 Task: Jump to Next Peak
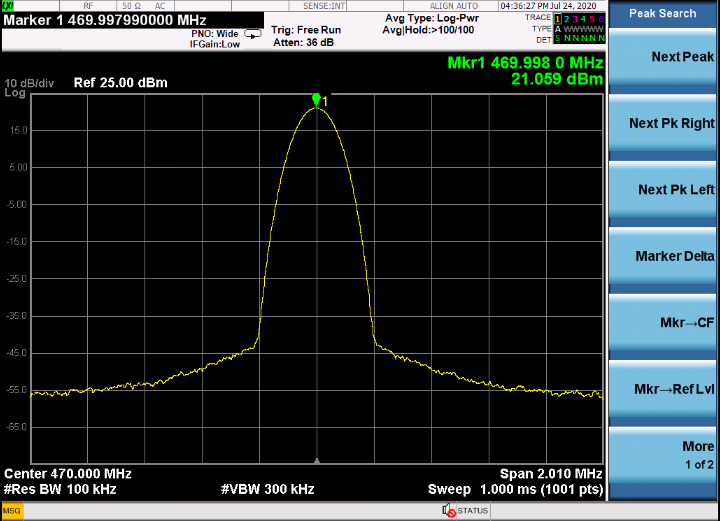coord(662,57)
